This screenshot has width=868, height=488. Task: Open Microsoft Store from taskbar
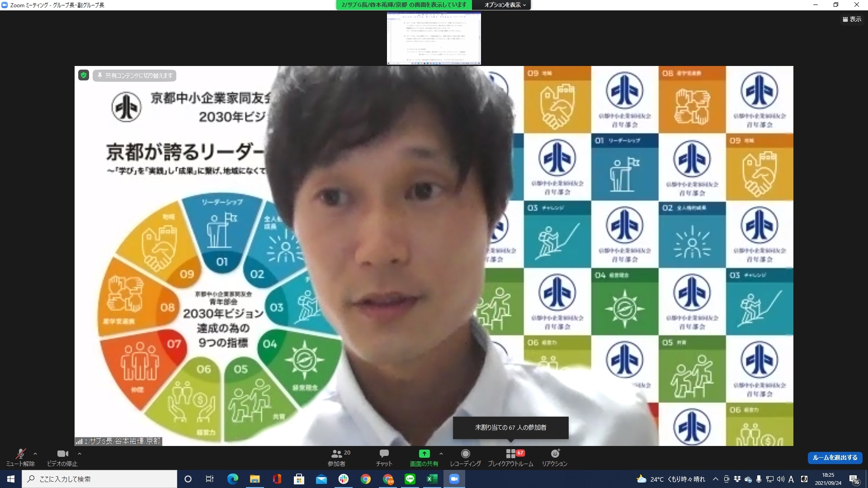(x=299, y=479)
